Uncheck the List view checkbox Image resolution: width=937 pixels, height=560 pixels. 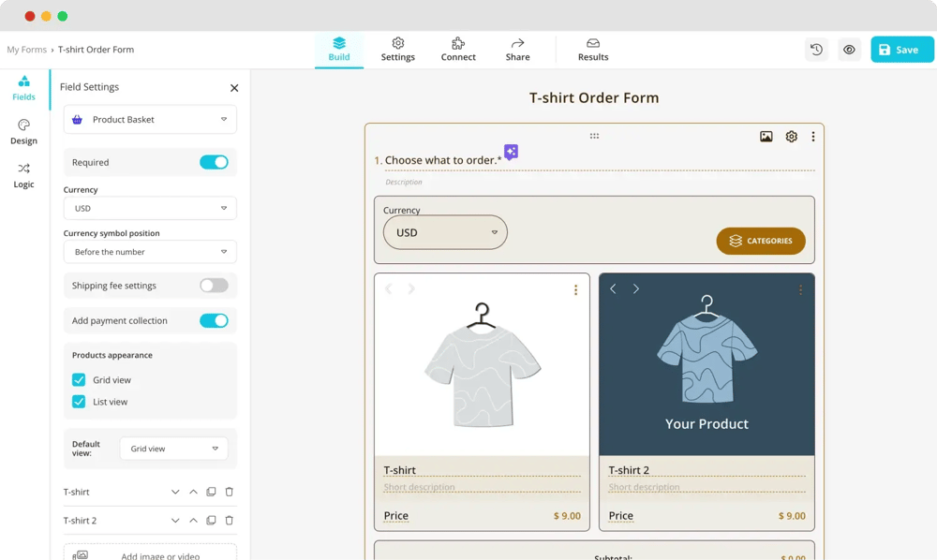(79, 402)
